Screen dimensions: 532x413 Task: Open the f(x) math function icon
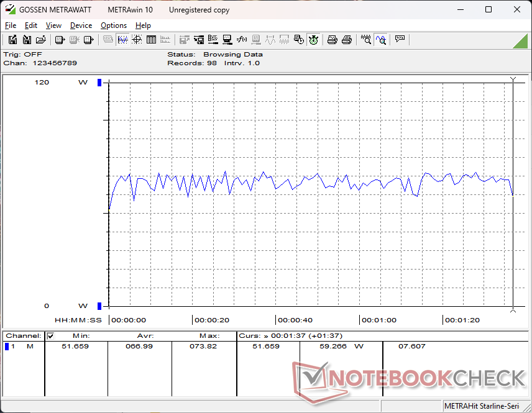(242, 40)
